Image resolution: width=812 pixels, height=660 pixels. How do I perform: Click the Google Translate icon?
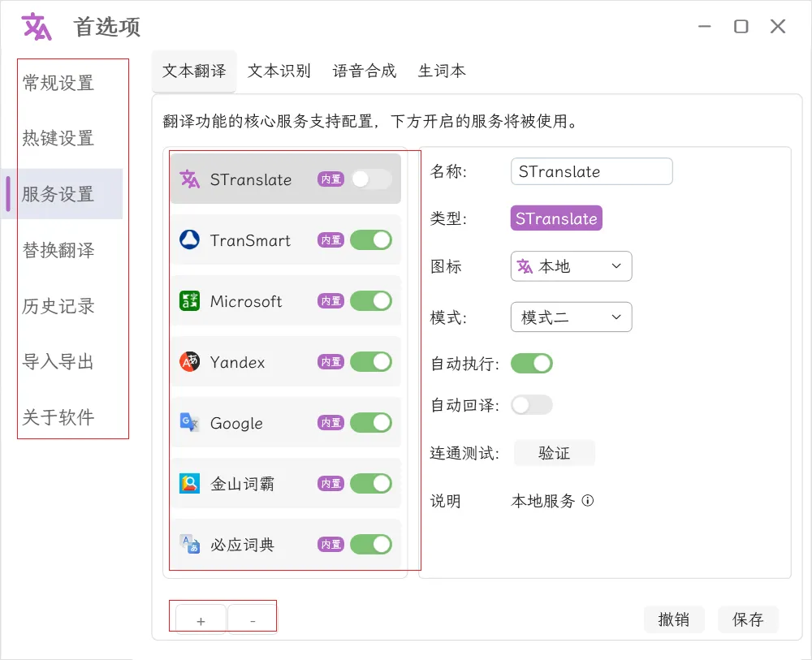click(189, 422)
